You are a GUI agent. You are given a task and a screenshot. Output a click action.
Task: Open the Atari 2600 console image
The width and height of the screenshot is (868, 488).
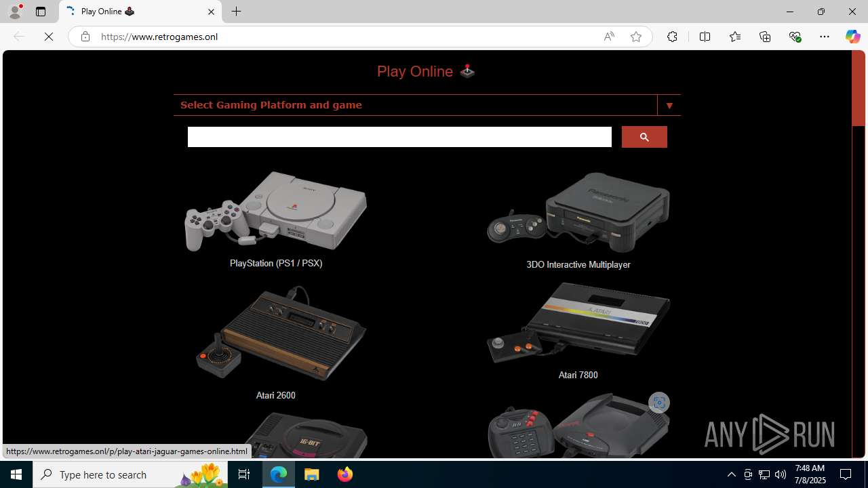(280, 333)
